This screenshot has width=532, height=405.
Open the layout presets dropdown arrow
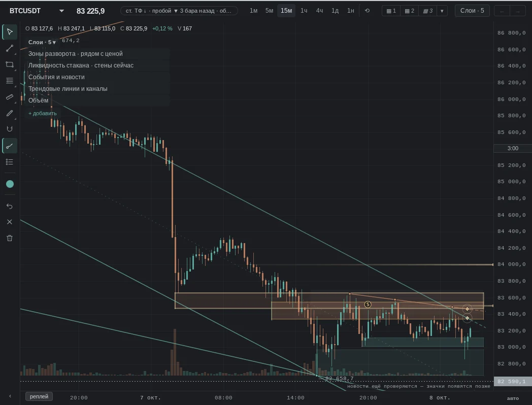[442, 11]
